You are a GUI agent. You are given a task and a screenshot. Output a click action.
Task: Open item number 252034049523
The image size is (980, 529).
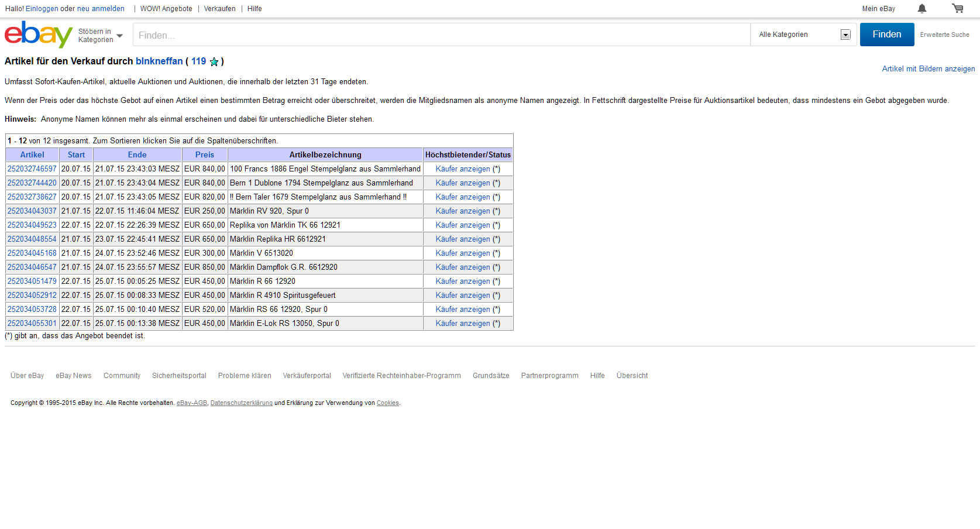tap(32, 225)
